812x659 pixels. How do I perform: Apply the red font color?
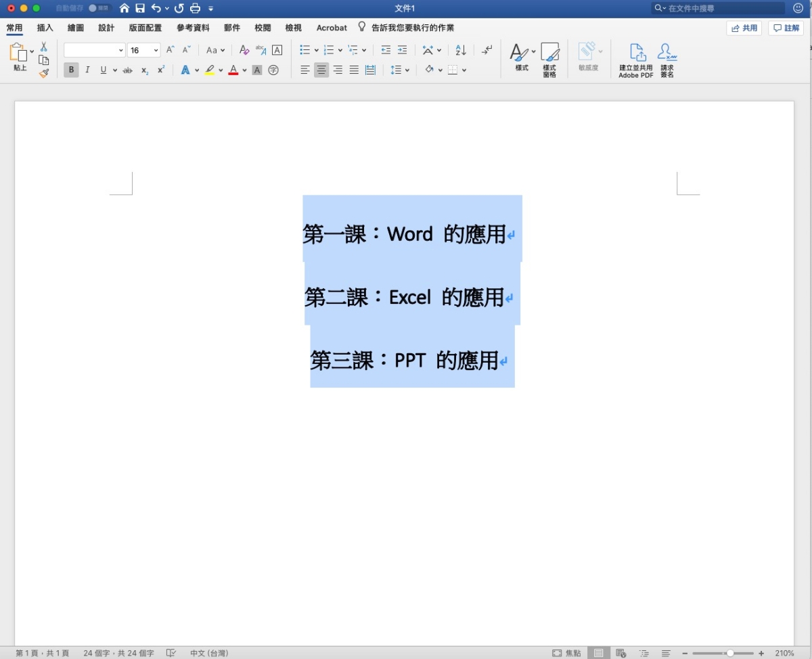(x=233, y=70)
